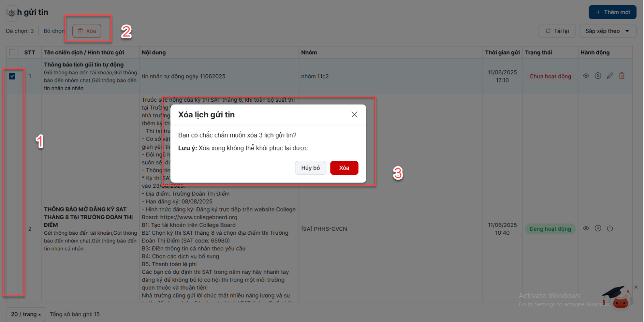The width and height of the screenshot is (644, 322).
Task: Click the red trash icon in row 1
Action: 622,76
